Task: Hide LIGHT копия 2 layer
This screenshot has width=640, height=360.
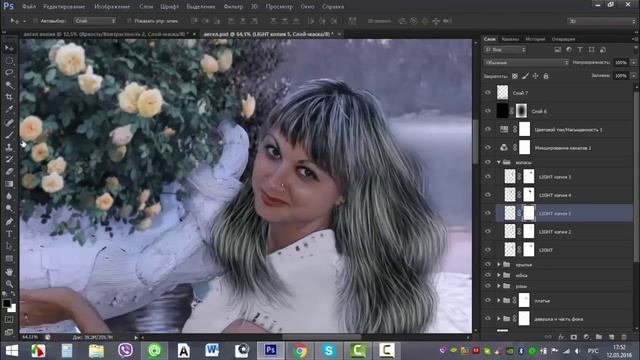Action: coord(488,231)
